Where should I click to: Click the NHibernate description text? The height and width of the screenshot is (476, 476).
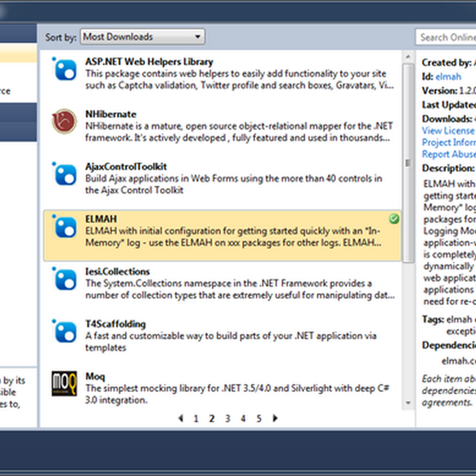pos(239,132)
